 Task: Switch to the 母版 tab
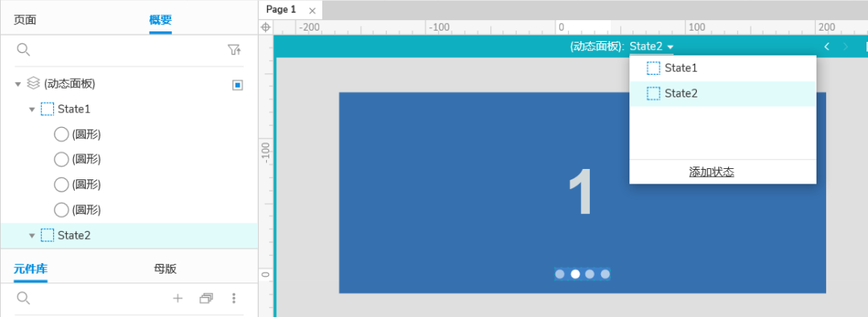165,270
